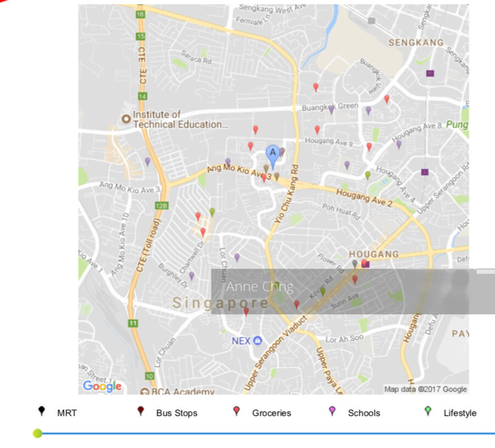Click the CTE exit 11 badge
495x448 pixels.
point(133,323)
